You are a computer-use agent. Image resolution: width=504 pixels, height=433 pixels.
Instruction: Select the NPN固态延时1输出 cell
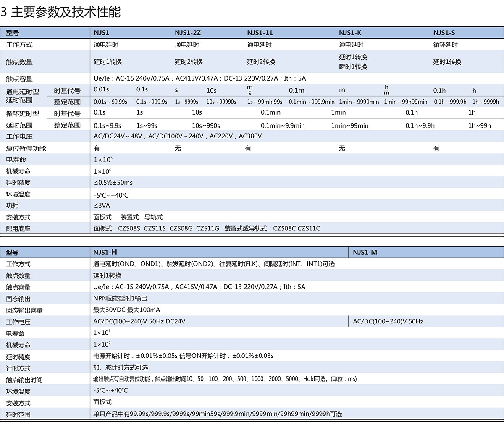pyautogui.click(x=120, y=298)
